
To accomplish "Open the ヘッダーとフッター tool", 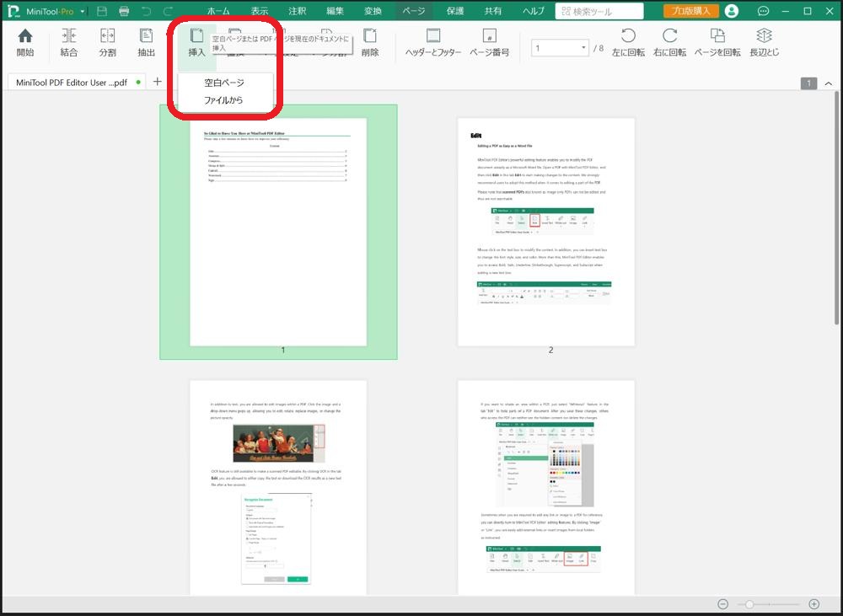I will coord(433,42).
